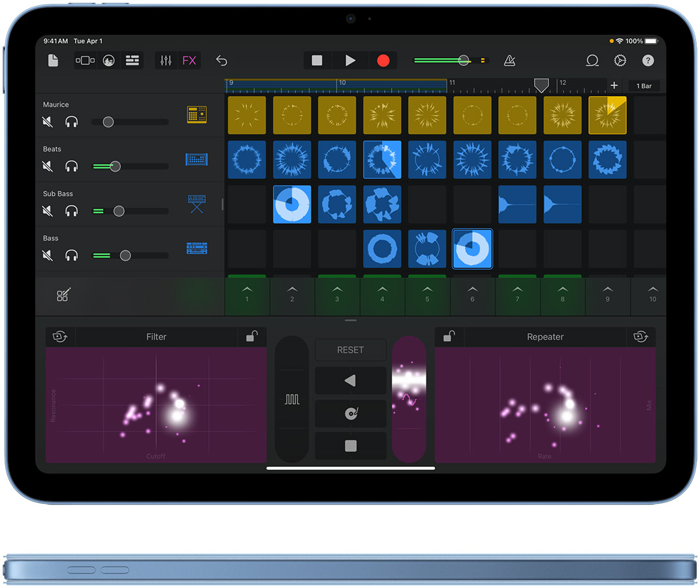The width and height of the screenshot is (700, 588).
Task: Solo the Beats track with headphones
Action: pos(71,167)
